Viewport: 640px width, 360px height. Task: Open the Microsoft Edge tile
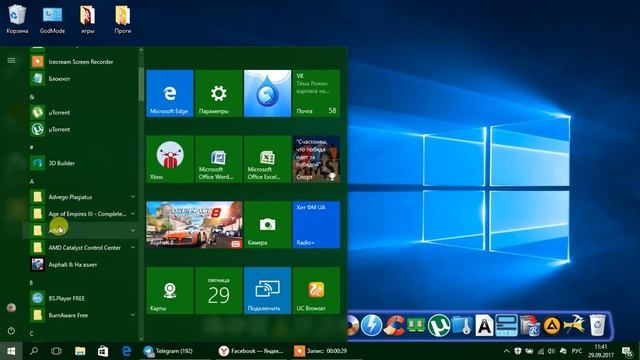170,93
